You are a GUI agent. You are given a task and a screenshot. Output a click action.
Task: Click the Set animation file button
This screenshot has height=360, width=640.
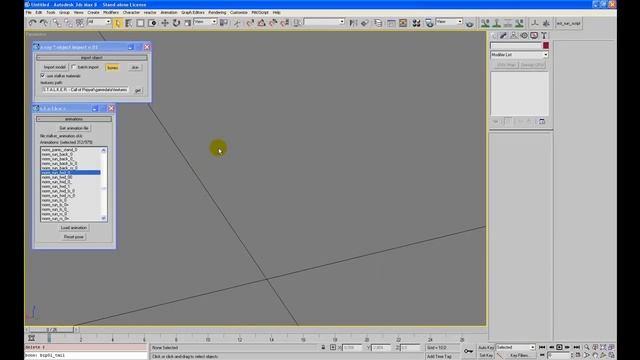[74, 128]
